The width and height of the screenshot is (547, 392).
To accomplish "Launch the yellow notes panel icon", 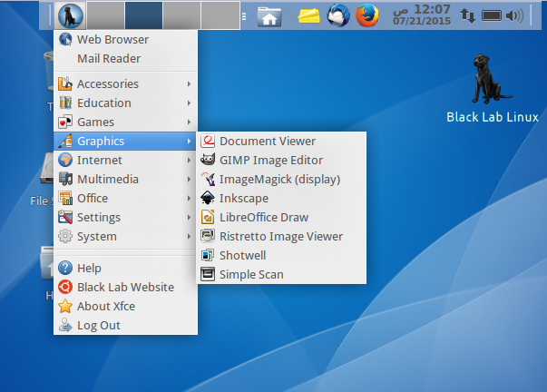I will [308, 16].
